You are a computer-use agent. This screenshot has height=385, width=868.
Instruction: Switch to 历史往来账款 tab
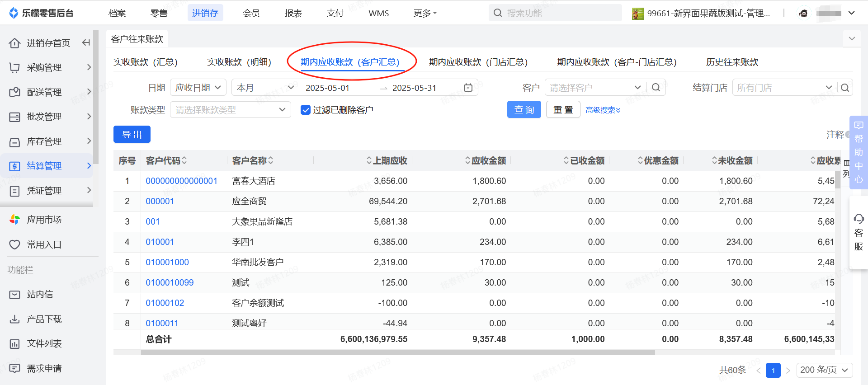click(x=732, y=62)
